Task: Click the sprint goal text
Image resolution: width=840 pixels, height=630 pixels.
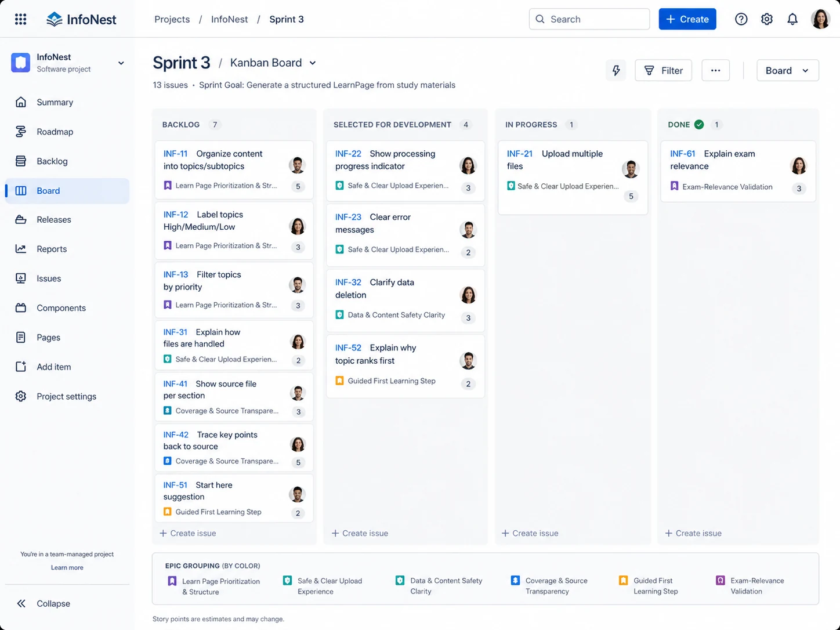Action: click(327, 85)
